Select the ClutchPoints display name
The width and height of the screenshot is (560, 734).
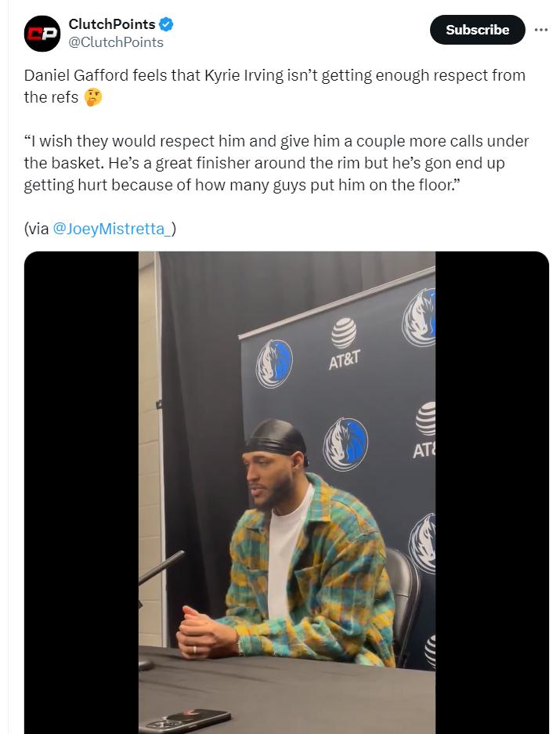[x=111, y=24]
